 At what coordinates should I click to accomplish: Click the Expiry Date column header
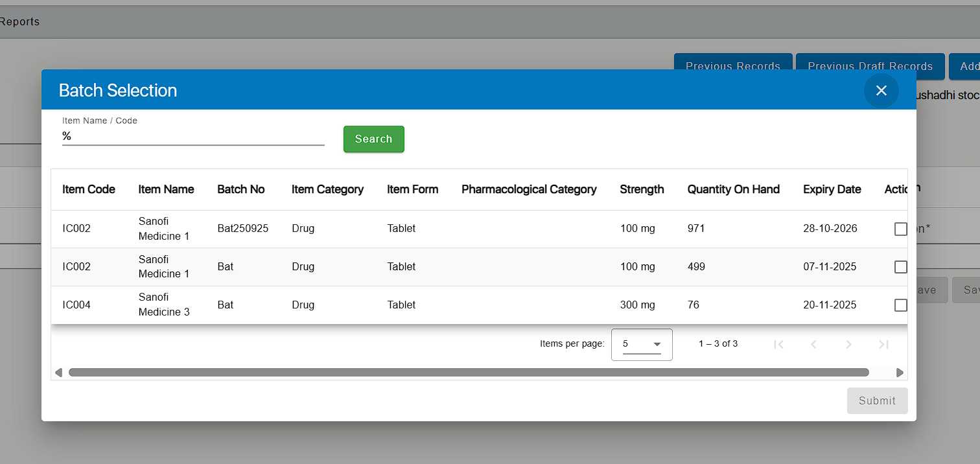pyautogui.click(x=832, y=189)
